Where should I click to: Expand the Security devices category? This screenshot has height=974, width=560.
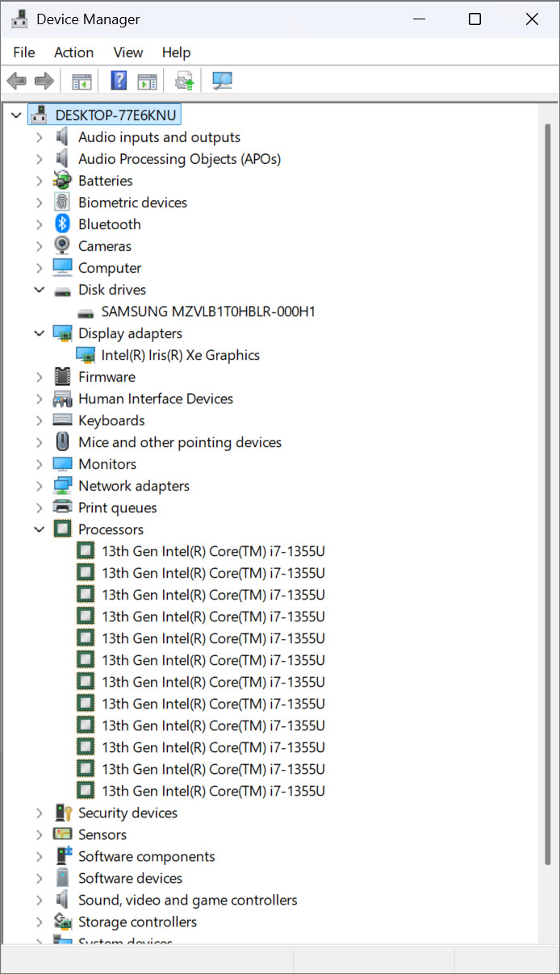coord(39,813)
